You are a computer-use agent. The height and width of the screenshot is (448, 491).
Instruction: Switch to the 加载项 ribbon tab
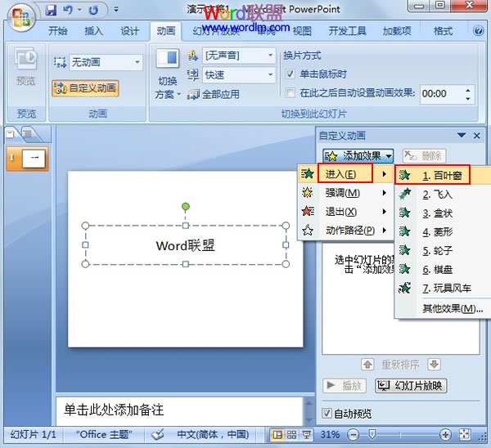[x=397, y=31]
